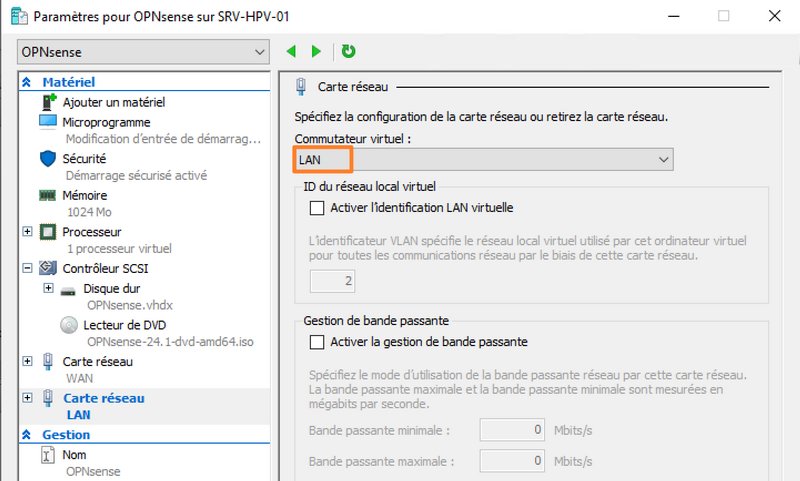The width and height of the screenshot is (800, 481).
Task: Click the green previous arrow icon
Action: point(291,51)
